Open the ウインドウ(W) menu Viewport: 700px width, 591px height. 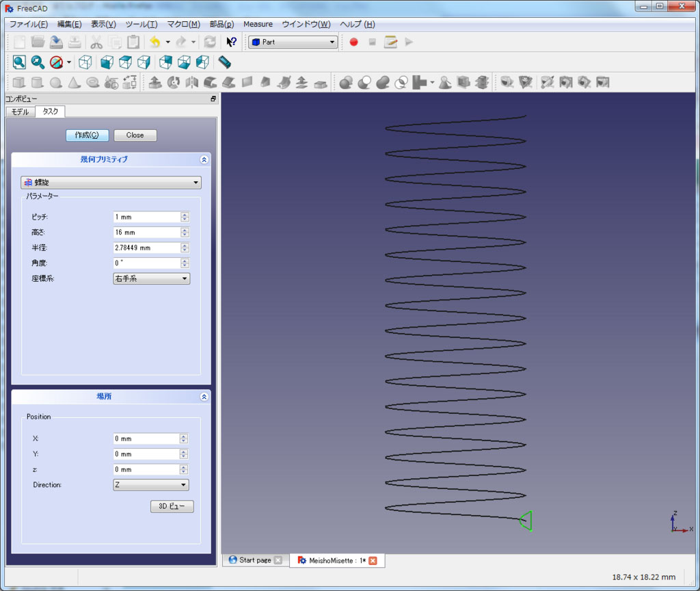coord(306,24)
